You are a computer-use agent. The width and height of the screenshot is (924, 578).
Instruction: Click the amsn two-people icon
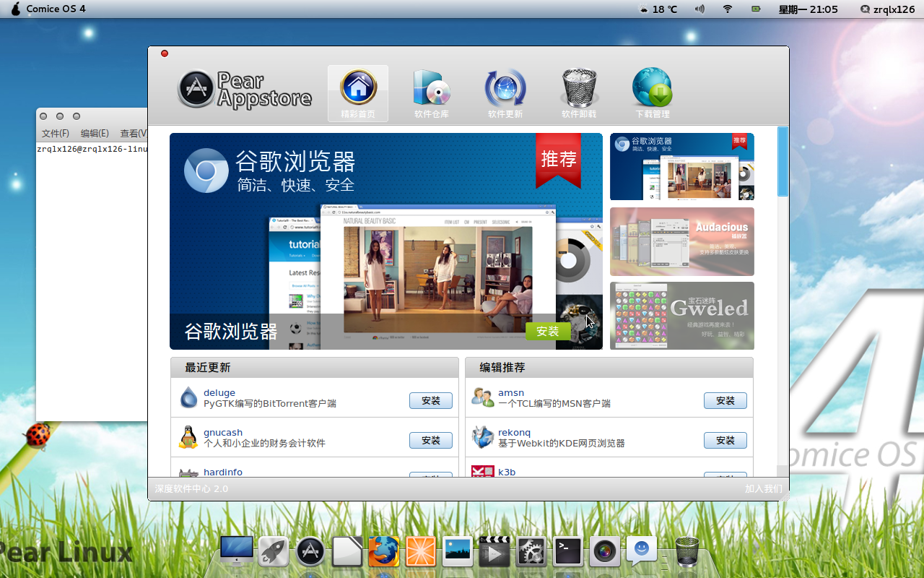coord(482,397)
